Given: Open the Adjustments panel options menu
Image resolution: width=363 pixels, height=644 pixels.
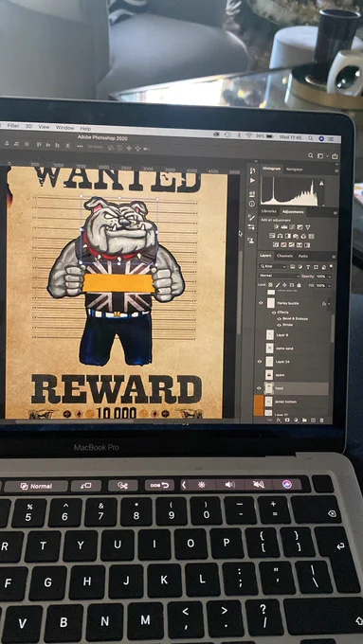Looking at the screenshot, I should click(x=336, y=213).
